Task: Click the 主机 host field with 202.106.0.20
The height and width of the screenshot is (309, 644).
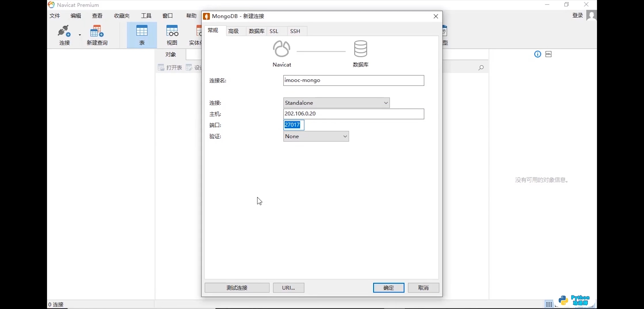Action: click(x=354, y=114)
